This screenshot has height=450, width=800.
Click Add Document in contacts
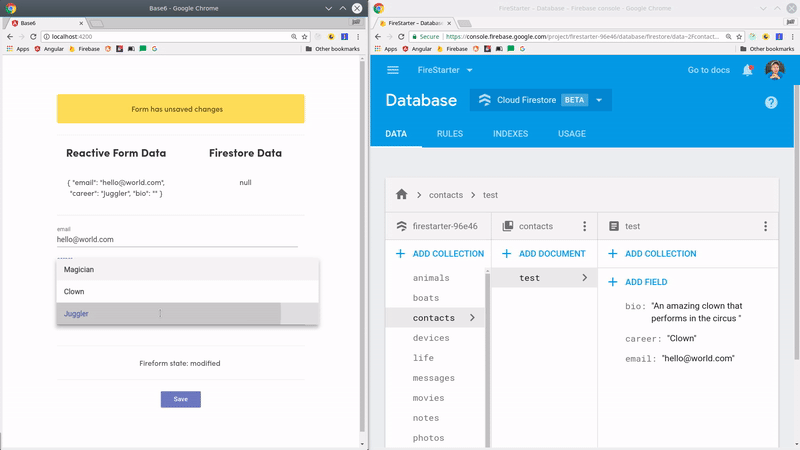tap(544, 254)
